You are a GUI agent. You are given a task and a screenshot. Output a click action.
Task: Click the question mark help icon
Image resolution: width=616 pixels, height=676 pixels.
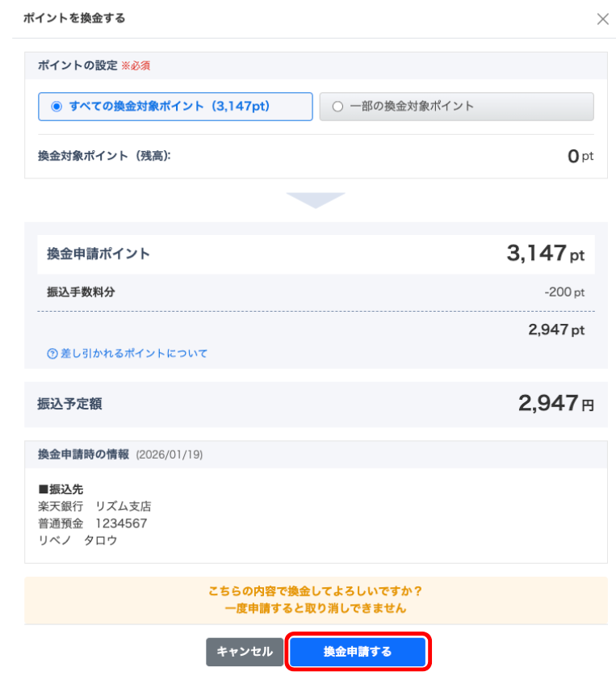(x=52, y=353)
